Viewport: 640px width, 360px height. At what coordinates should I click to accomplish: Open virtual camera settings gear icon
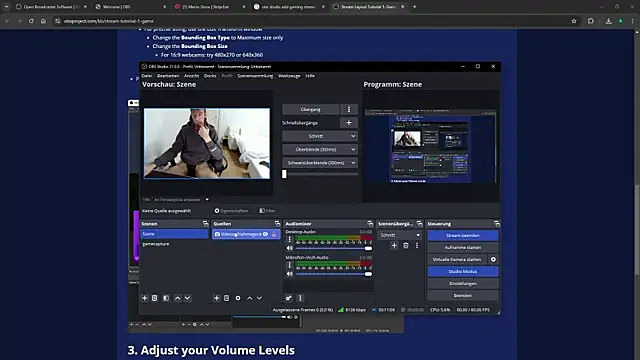click(493, 260)
